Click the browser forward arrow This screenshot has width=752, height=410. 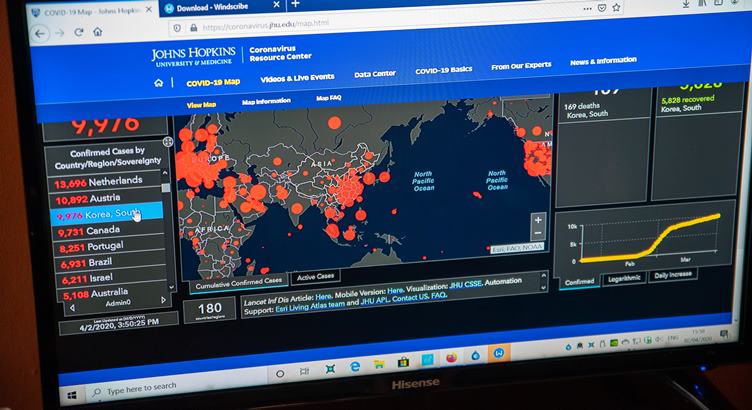[x=59, y=33]
